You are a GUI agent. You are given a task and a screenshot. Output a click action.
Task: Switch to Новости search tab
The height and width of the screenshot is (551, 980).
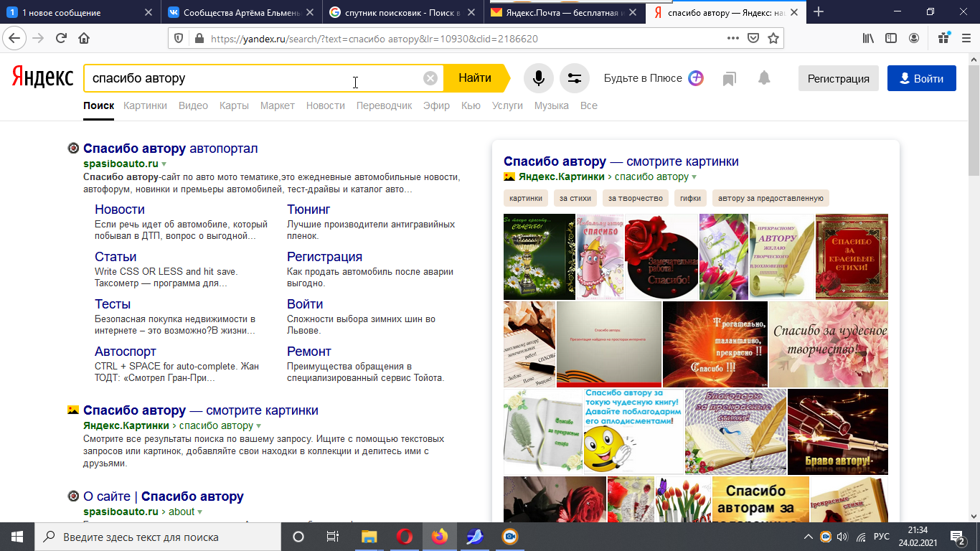(326, 105)
